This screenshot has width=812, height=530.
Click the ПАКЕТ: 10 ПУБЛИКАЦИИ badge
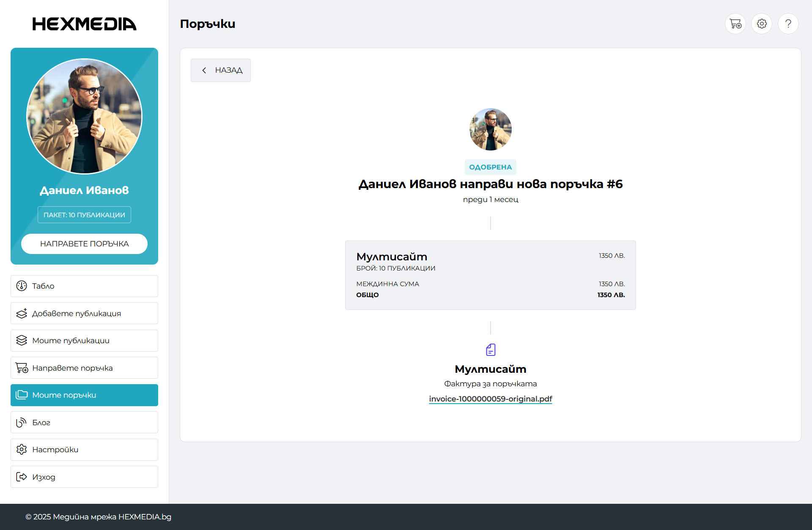tap(84, 215)
